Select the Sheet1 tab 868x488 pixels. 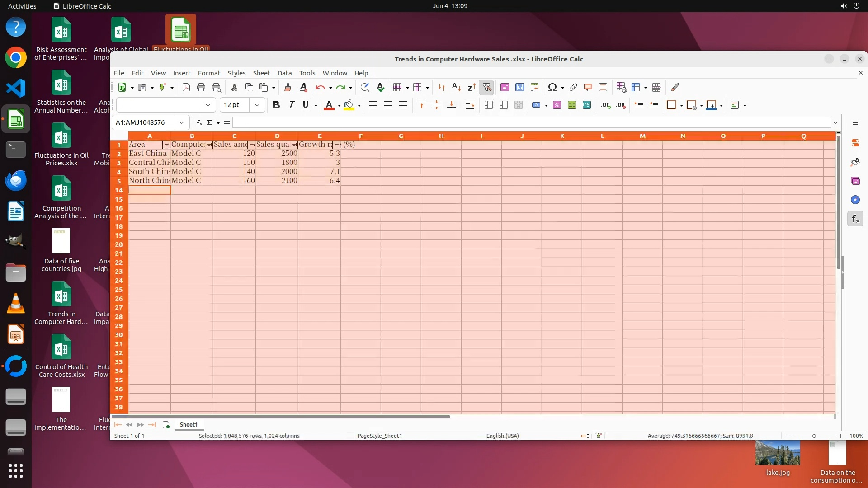click(189, 425)
